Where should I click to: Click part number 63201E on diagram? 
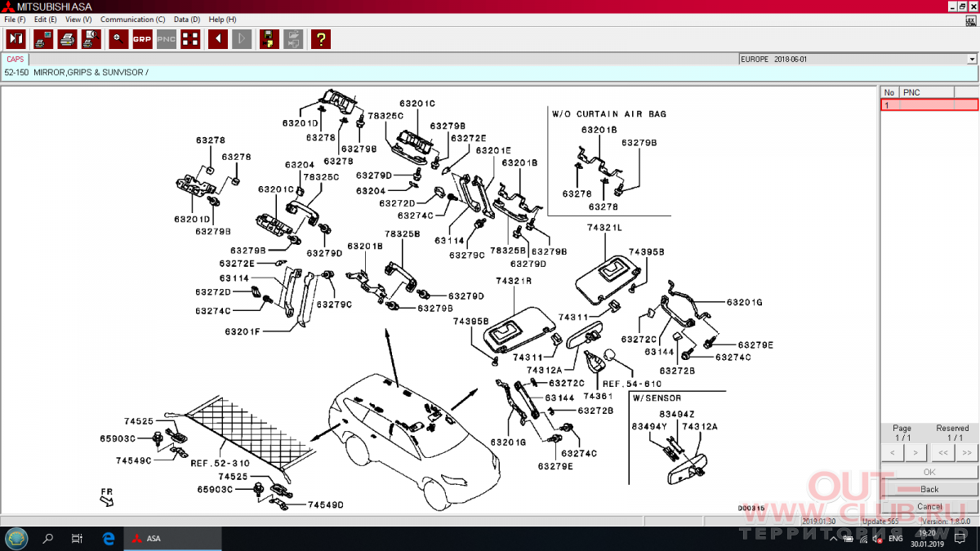click(x=493, y=151)
